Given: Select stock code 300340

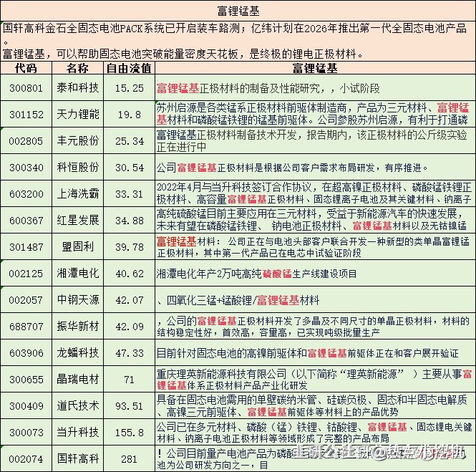Looking at the screenshot, I should [x=26, y=168].
